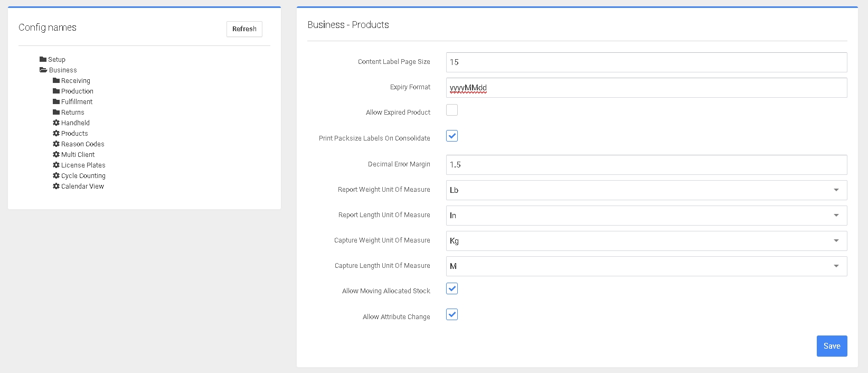Click the gear icon beside Handheld
Image resolution: width=868 pixels, height=373 pixels.
click(x=56, y=123)
